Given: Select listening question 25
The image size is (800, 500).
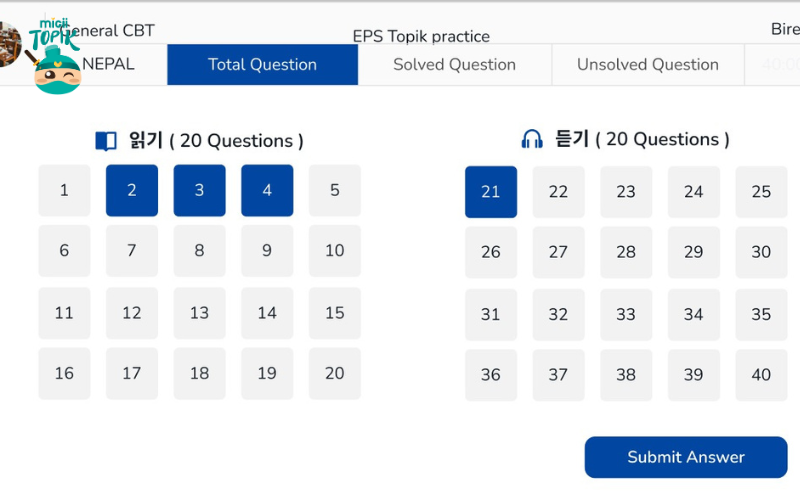Looking at the screenshot, I should 761,192.
